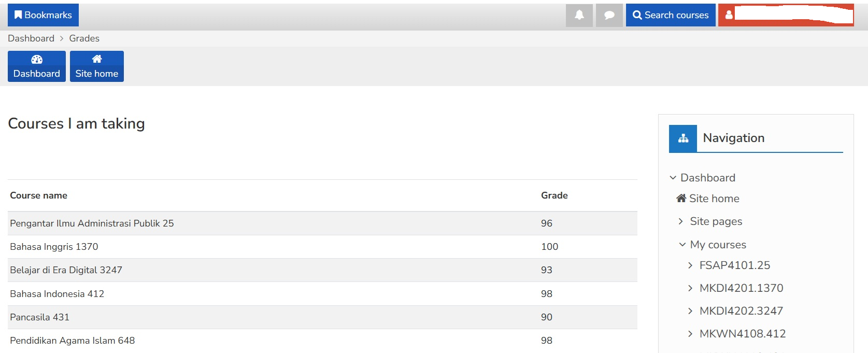This screenshot has width=868, height=353.
Task: Collapse the Dashboard navigation node
Action: [x=673, y=178]
